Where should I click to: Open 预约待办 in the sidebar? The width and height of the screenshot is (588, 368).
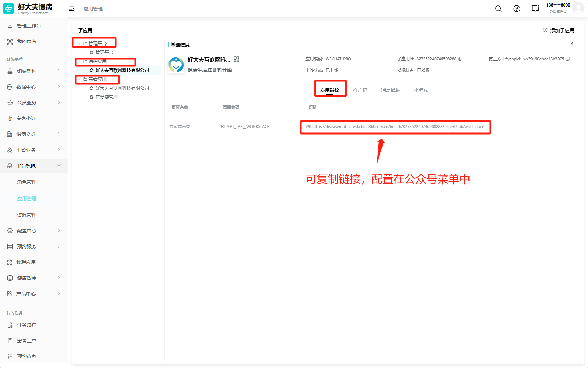pos(27,356)
